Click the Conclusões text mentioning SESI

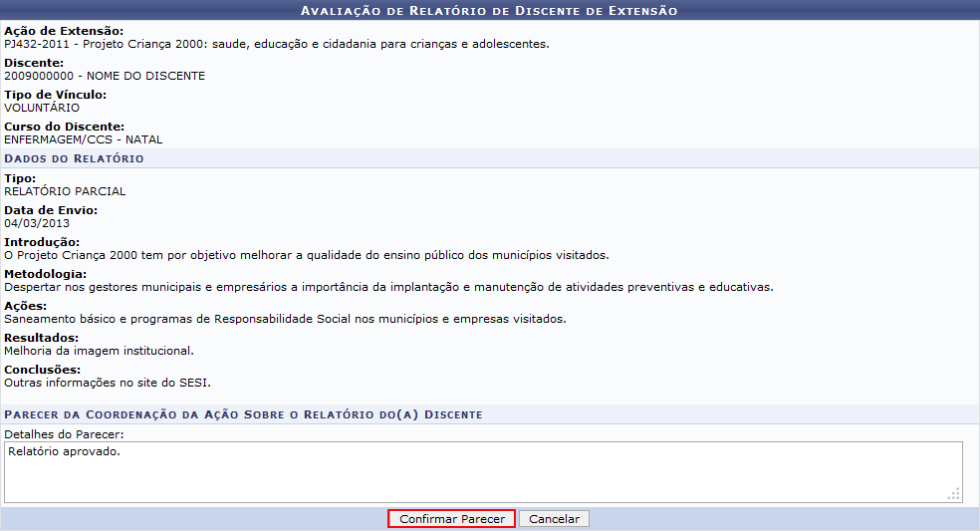click(108, 383)
